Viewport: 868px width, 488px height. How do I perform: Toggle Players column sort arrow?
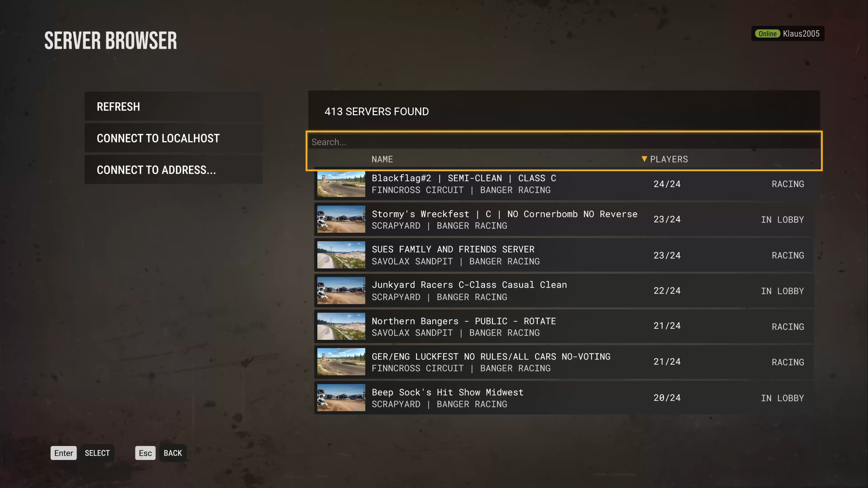pyautogui.click(x=644, y=159)
